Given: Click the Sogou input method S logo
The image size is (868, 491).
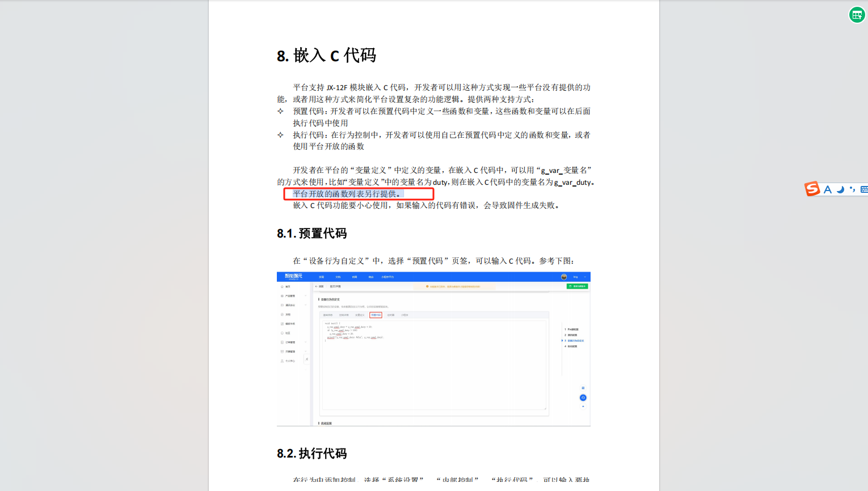Looking at the screenshot, I should pyautogui.click(x=812, y=189).
